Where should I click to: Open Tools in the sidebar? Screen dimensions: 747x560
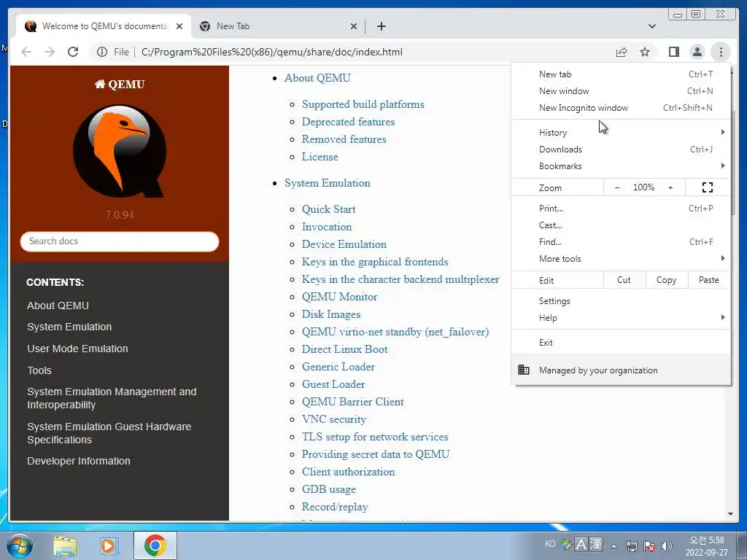pyautogui.click(x=39, y=370)
